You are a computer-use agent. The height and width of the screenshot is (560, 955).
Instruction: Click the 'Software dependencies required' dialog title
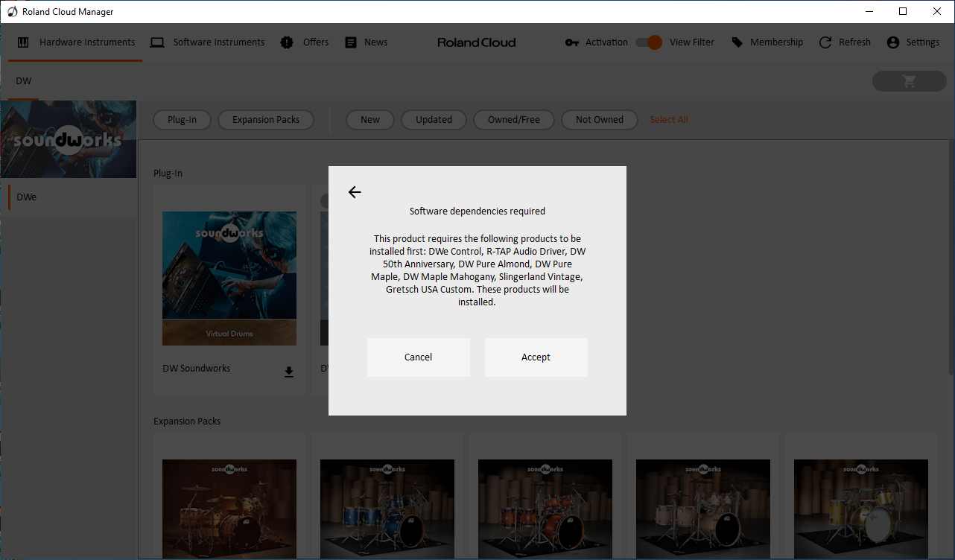click(x=477, y=211)
